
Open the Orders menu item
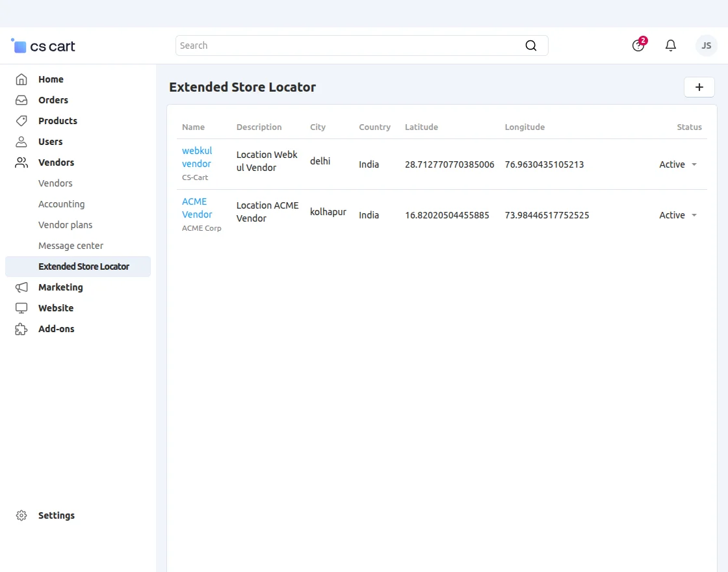pos(53,100)
